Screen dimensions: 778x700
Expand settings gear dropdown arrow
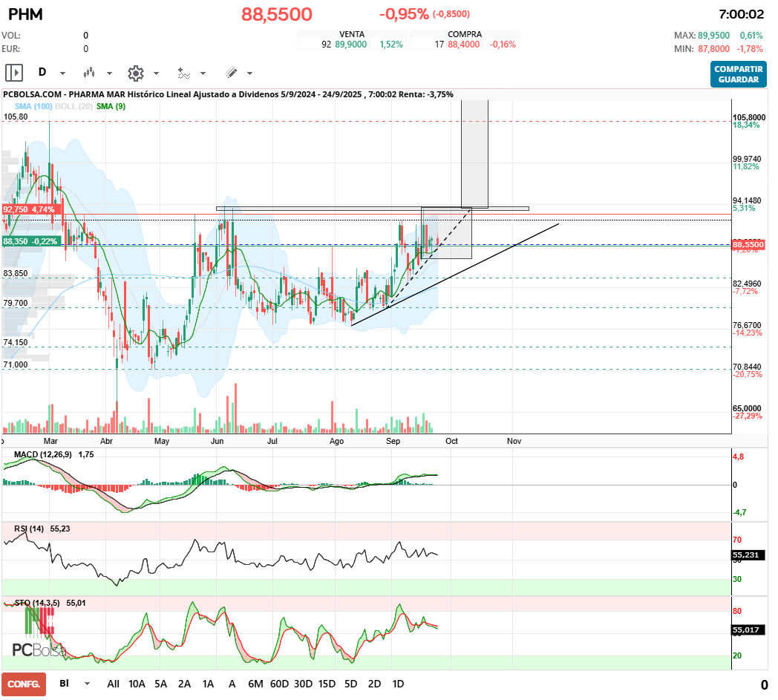pyautogui.click(x=156, y=73)
